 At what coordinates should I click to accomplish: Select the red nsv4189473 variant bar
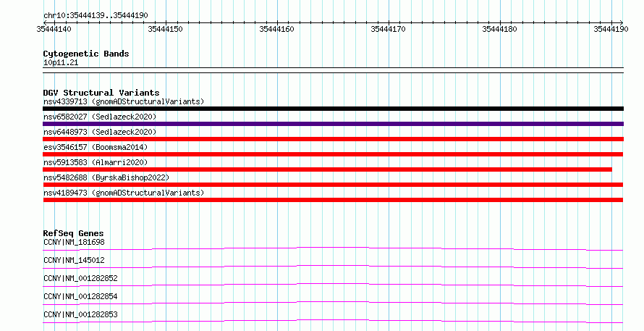(333, 200)
